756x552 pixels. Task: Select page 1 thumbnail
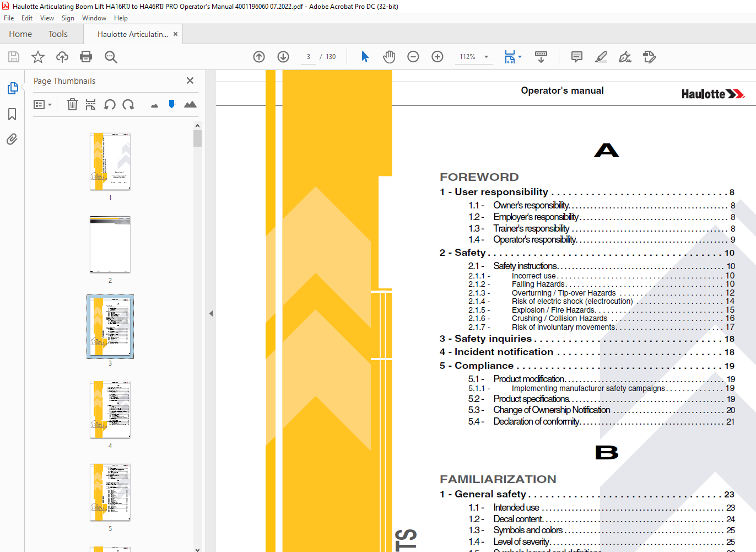[x=110, y=162]
